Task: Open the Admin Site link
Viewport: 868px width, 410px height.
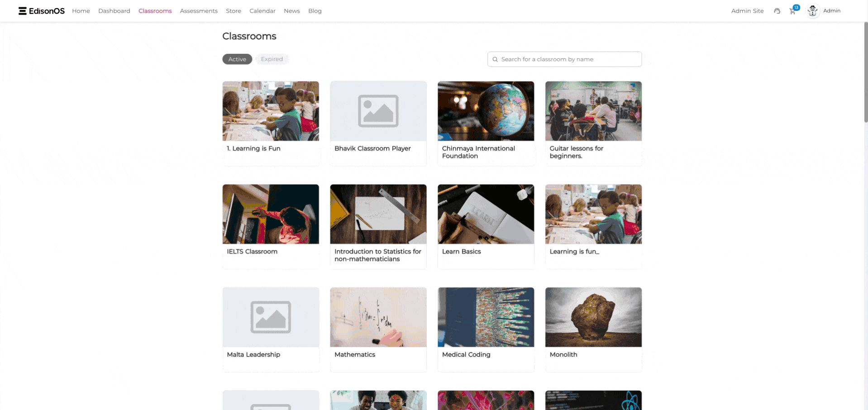Action: tap(747, 11)
